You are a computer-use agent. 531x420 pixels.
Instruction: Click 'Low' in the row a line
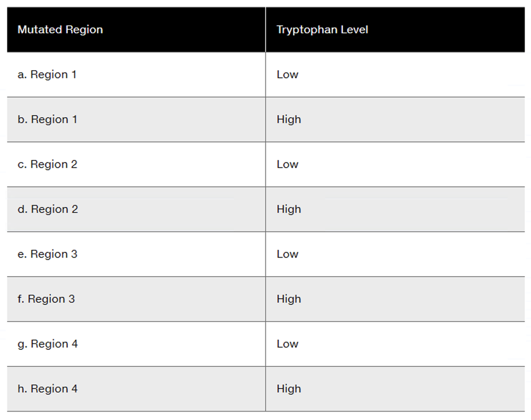coord(287,75)
